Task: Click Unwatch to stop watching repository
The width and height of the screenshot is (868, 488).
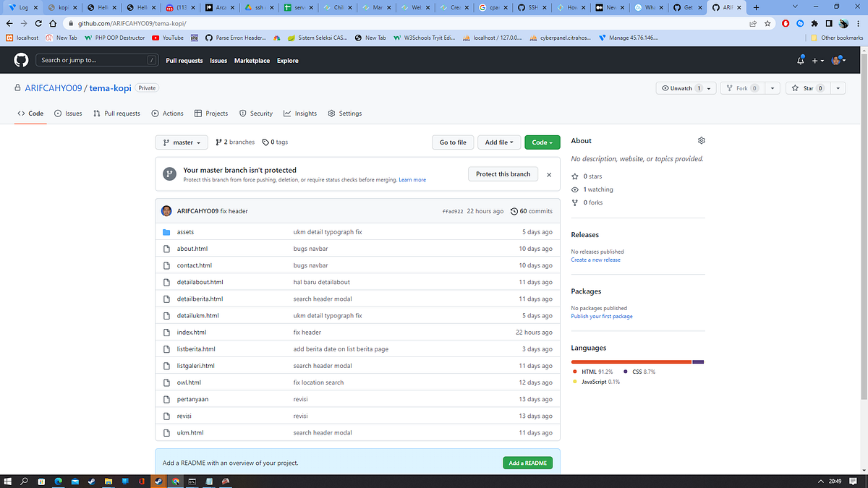Action: (681, 87)
